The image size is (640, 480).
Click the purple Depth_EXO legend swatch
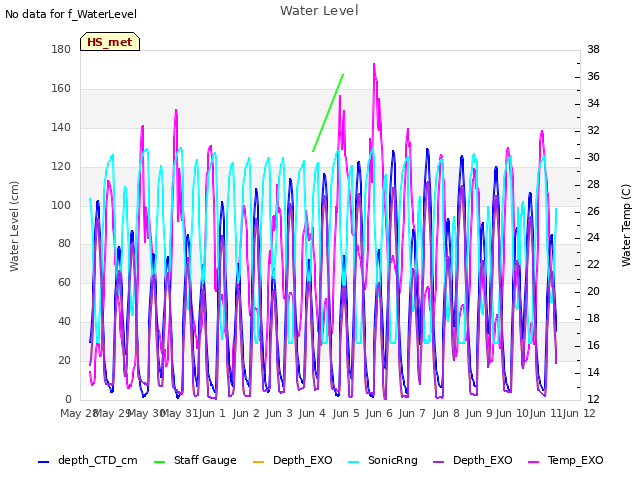point(438,462)
